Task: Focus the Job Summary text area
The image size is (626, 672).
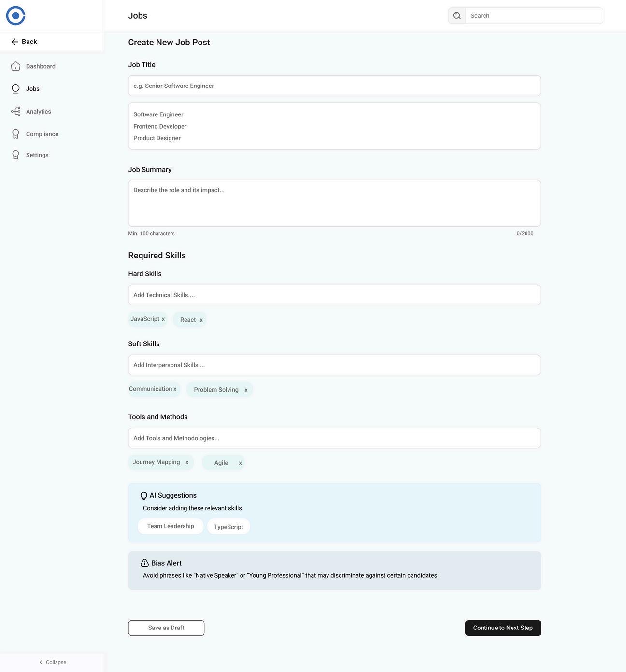Action: pos(334,203)
